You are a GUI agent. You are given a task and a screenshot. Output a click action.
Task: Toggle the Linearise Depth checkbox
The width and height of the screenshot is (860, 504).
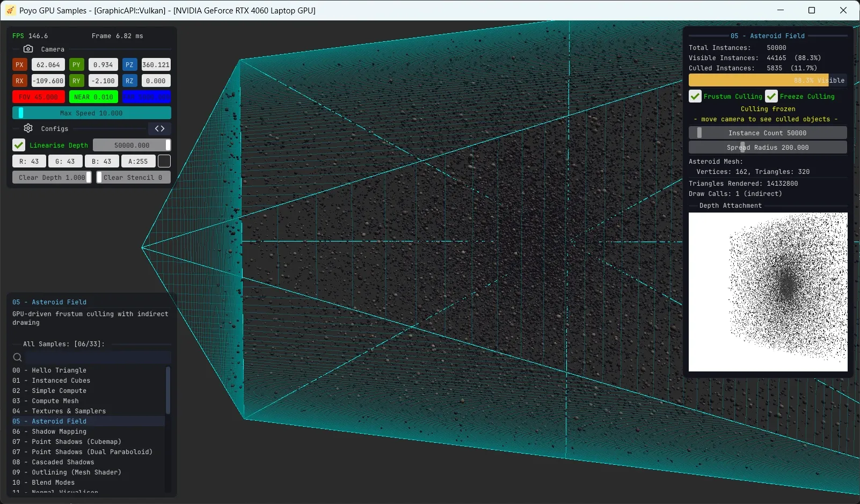click(18, 145)
